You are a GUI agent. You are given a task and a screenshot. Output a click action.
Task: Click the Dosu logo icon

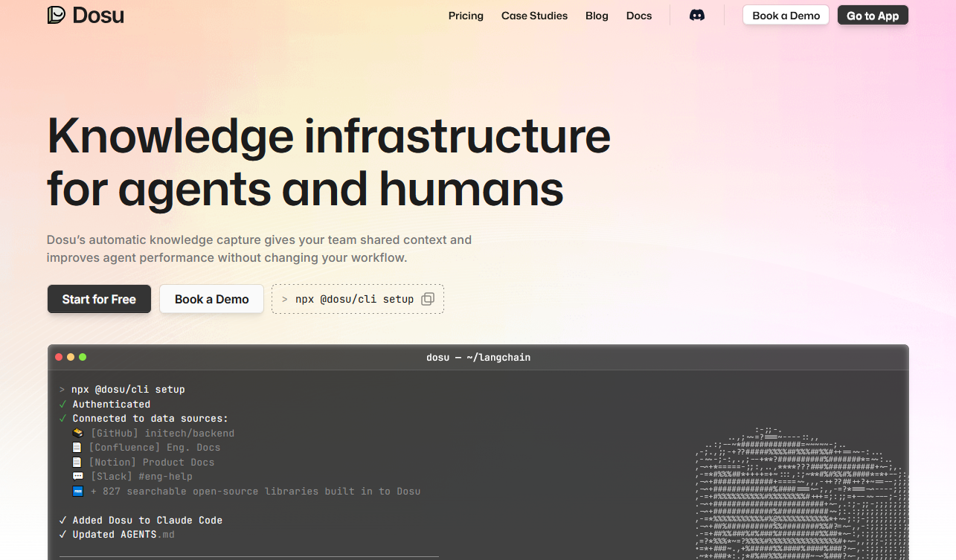57,15
